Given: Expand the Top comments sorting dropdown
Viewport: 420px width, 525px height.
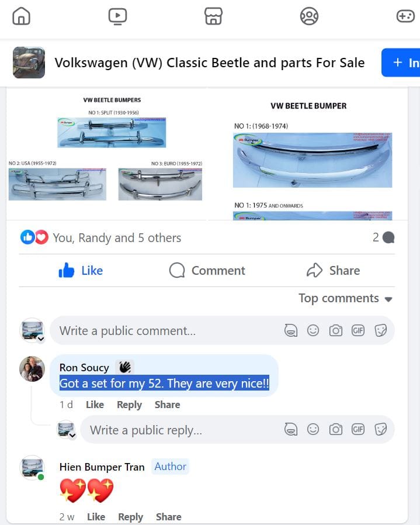Looking at the screenshot, I should [345, 298].
